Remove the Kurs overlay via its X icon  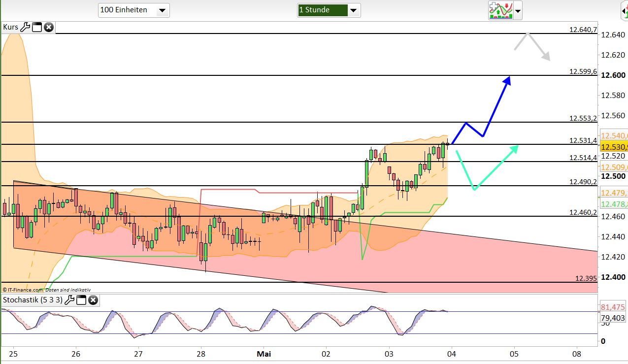click(48, 27)
